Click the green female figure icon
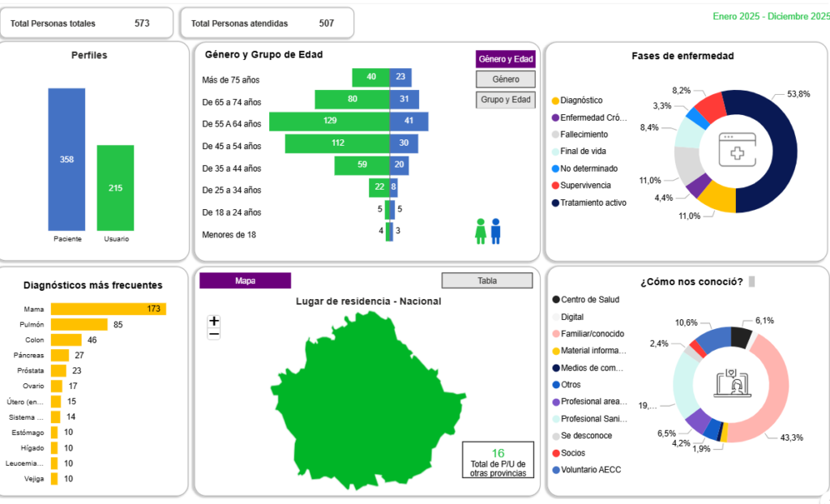This screenshot has width=830, height=504. (481, 230)
